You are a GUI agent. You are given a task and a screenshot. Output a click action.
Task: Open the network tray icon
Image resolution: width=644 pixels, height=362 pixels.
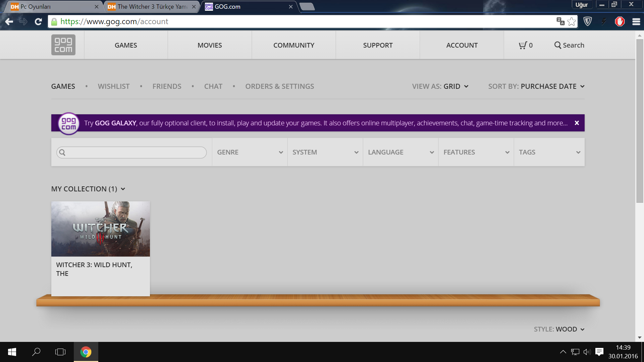(575, 352)
